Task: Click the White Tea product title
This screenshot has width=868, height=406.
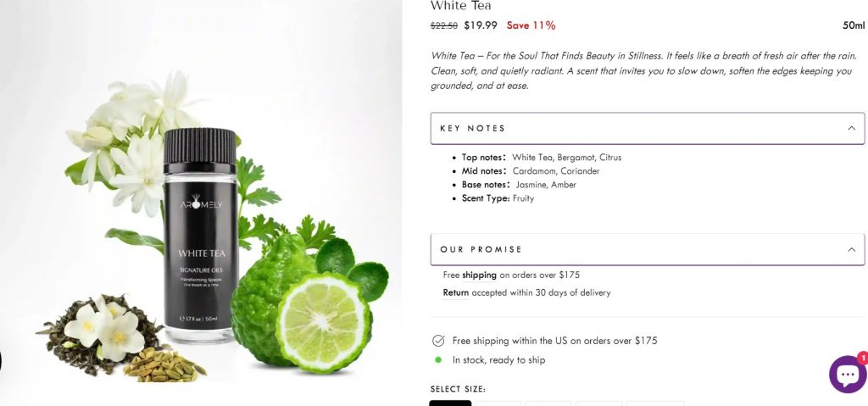Action: tap(460, 6)
